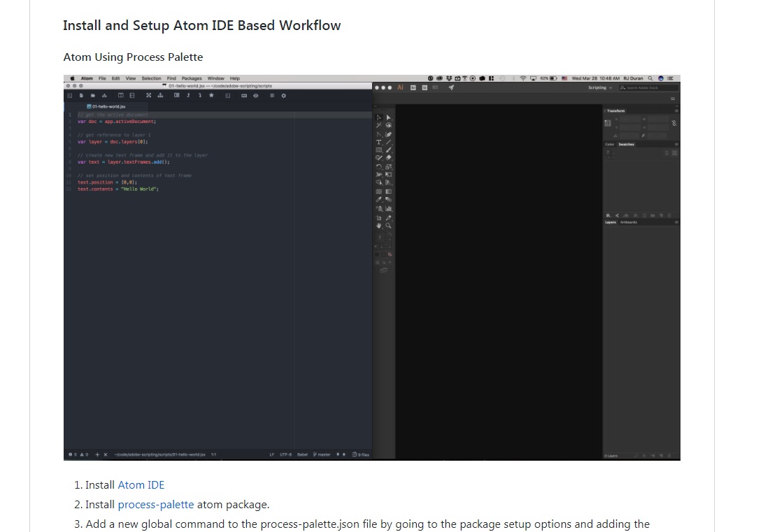Screen dimensions: 777x532
Task: Click UTF-8 encoding in Atom status bar
Action: pyautogui.click(x=286, y=454)
